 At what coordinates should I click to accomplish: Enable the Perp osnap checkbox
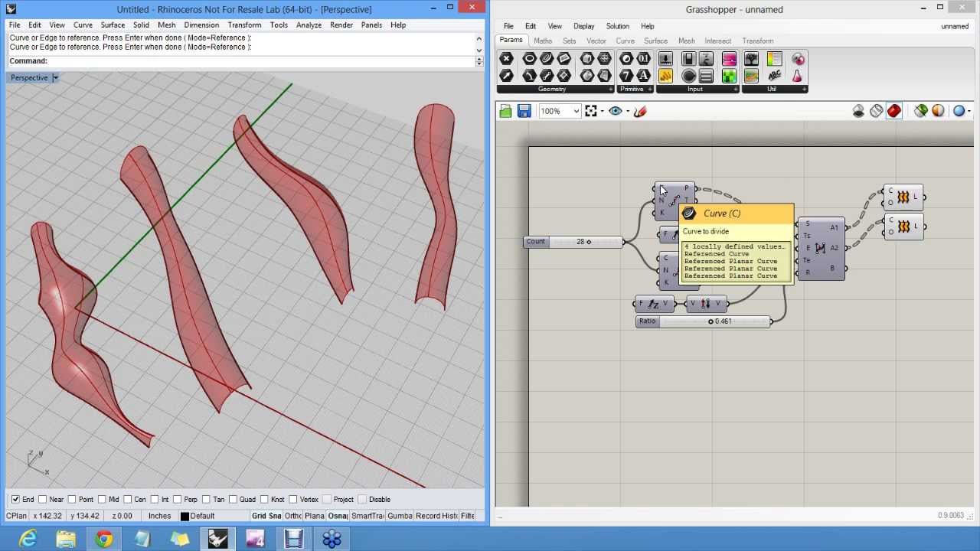coord(177,500)
